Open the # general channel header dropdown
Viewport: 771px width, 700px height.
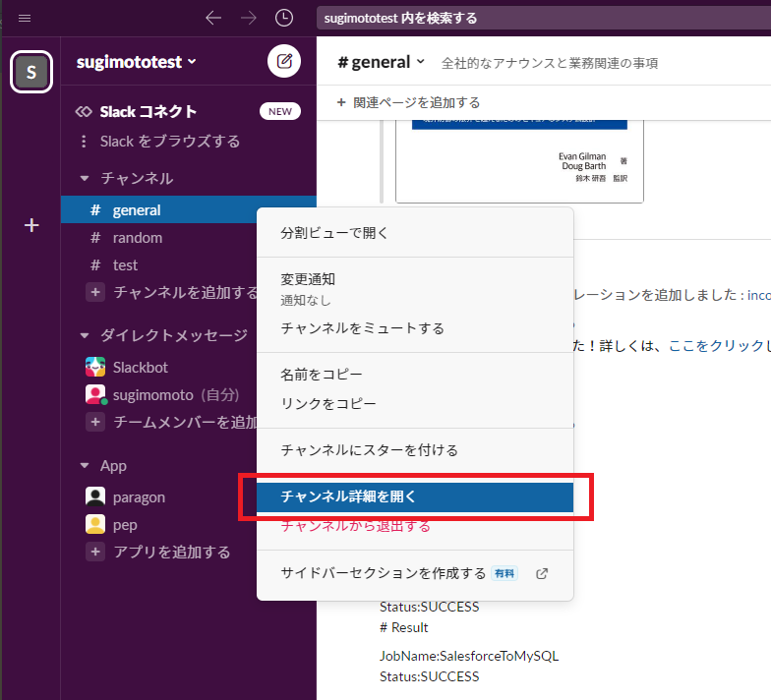[x=382, y=63]
